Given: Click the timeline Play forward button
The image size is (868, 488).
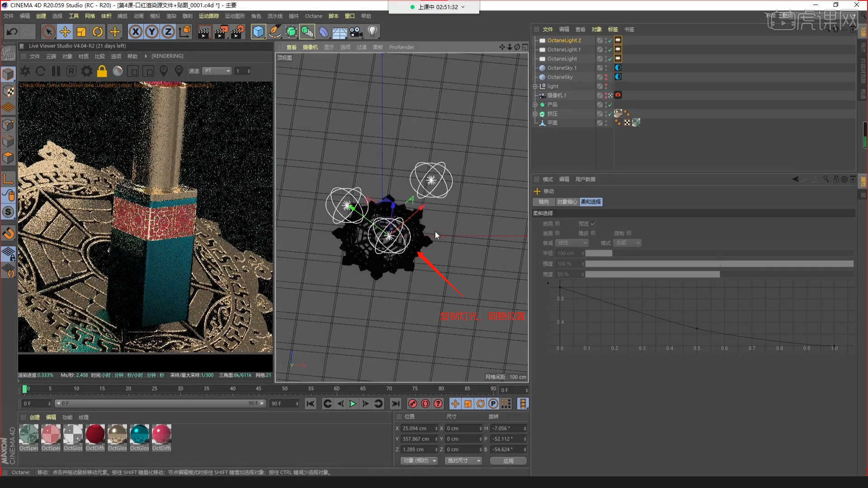Looking at the screenshot, I should tap(353, 404).
